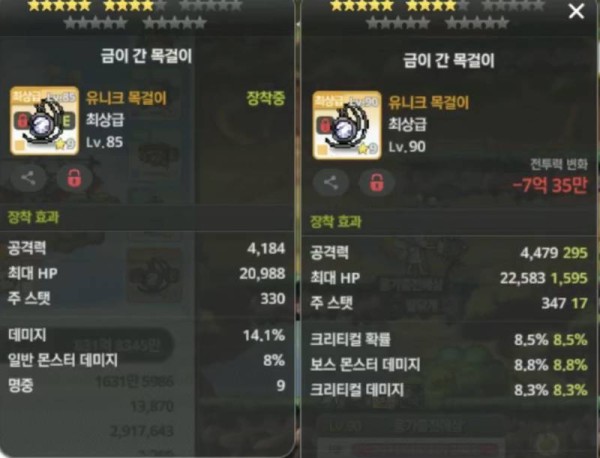
Task: Toggle the red lock on the Lv.90 necklace
Action: coord(377,183)
